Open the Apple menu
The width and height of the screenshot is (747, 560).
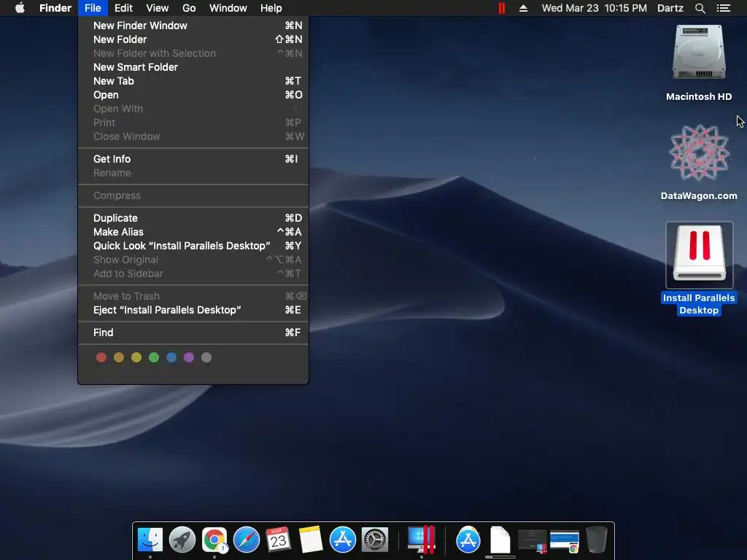click(x=20, y=8)
